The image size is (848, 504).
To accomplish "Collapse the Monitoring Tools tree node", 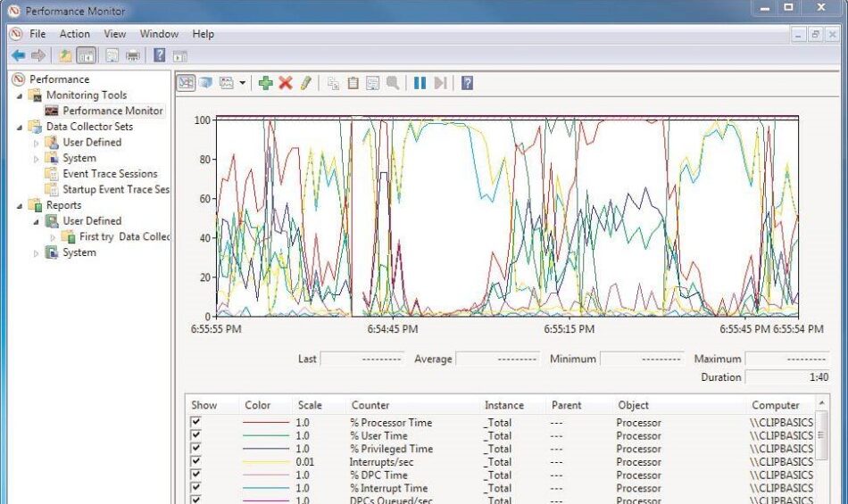I will point(20,95).
